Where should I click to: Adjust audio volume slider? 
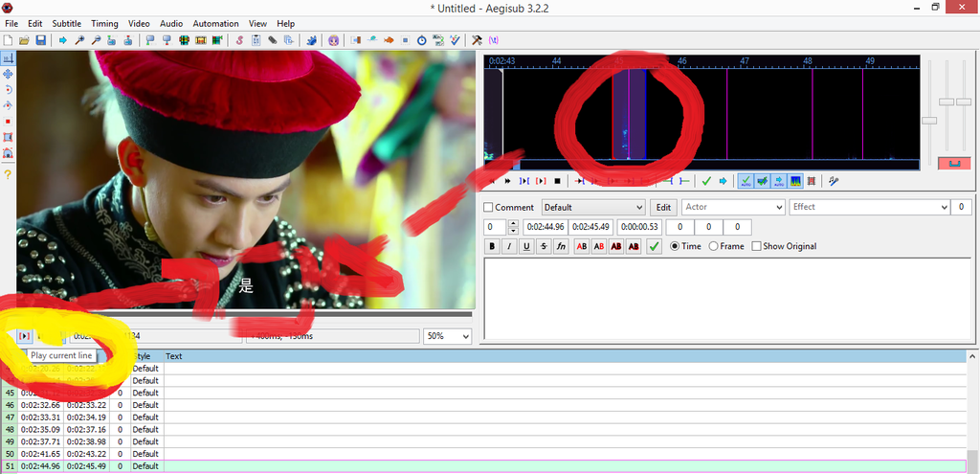coord(964,102)
